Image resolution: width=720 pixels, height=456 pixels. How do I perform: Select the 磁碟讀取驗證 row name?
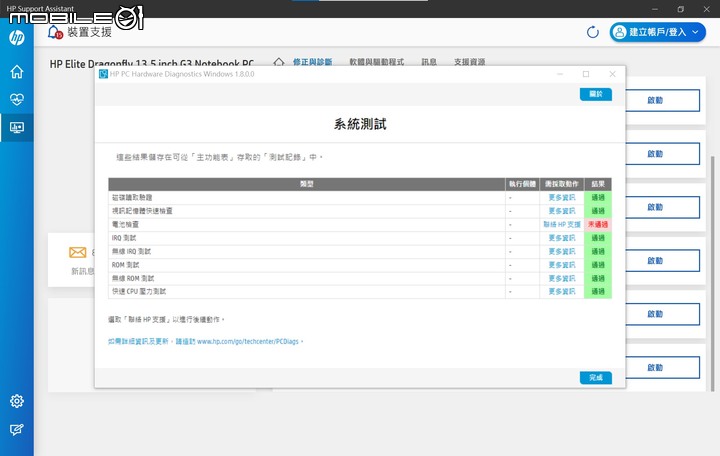(x=132, y=197)
